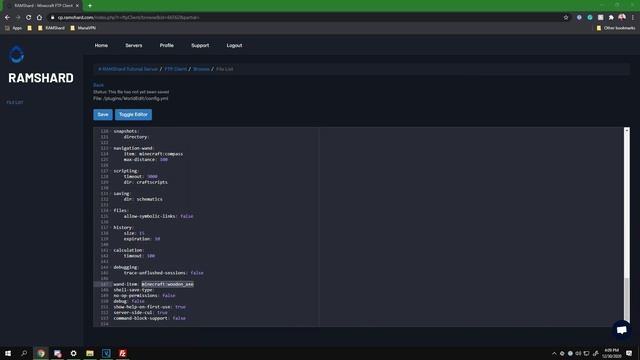The height and width of the screenshot is (360, 640).
Task: Click the editor's vertical scrollbar thumb
Action: point(627,299)
